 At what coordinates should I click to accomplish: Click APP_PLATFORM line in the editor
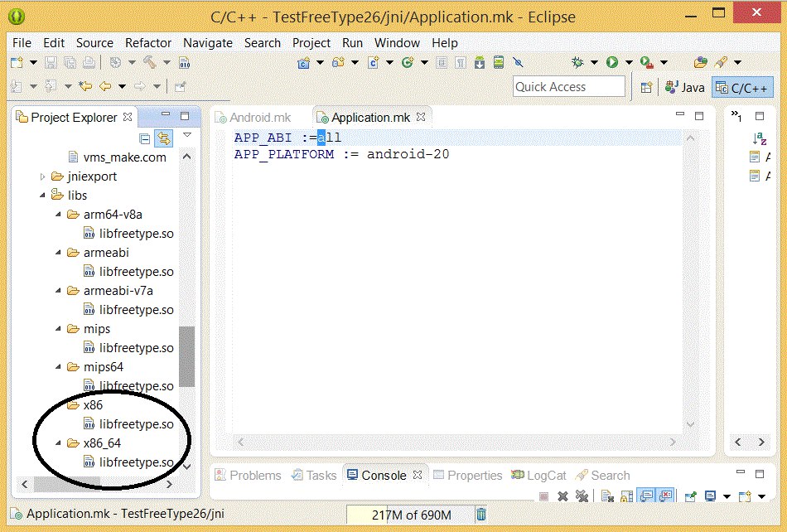tap(342, 153)
